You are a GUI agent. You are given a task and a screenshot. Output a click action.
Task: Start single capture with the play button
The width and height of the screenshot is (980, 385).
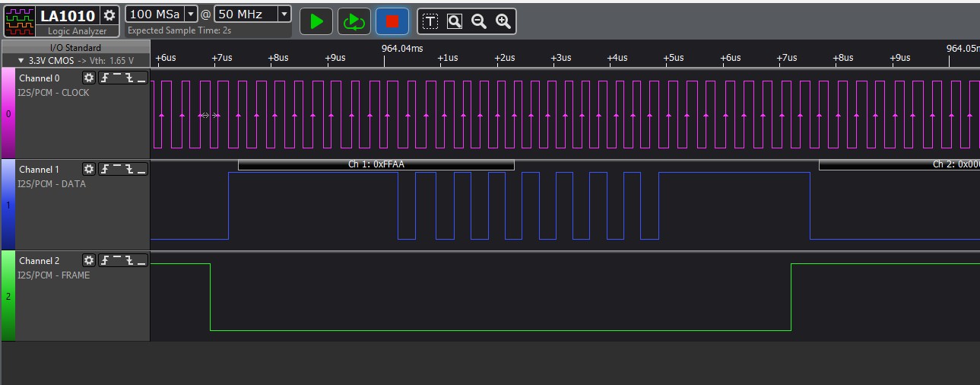[x=316, y=21]
